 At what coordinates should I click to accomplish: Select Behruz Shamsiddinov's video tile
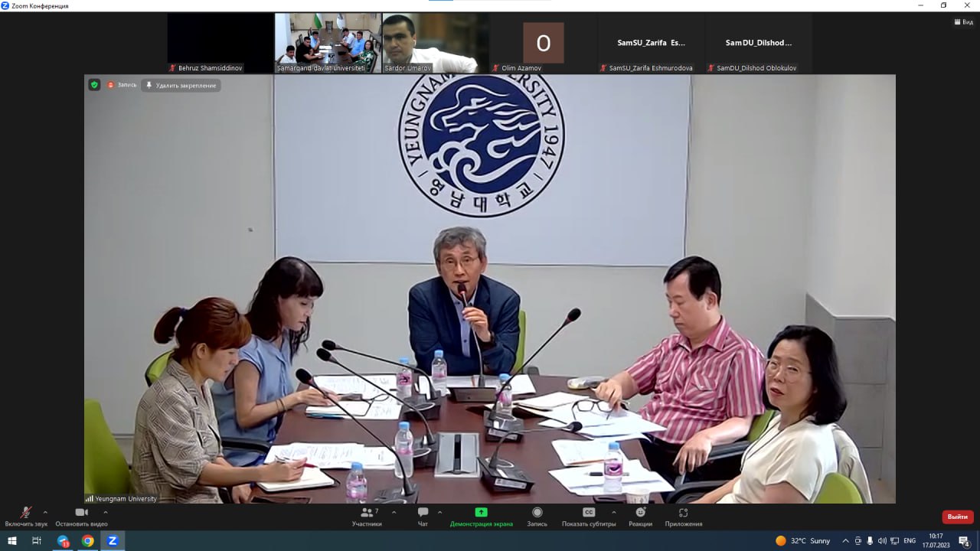pyautogui.click(x=220, y=43)
